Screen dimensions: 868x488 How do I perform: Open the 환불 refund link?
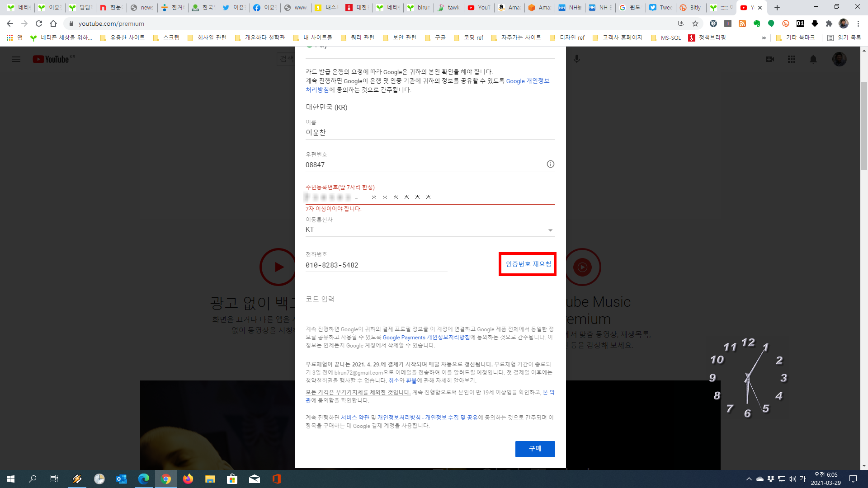pyautogui.click(x=411, y=380)
